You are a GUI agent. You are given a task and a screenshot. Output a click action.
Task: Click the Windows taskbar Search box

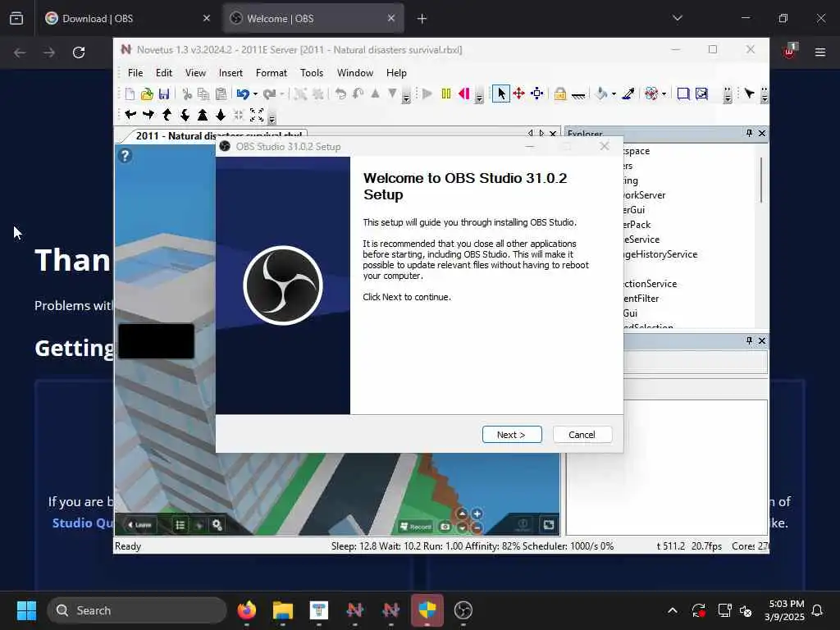(x=137, y=610)
